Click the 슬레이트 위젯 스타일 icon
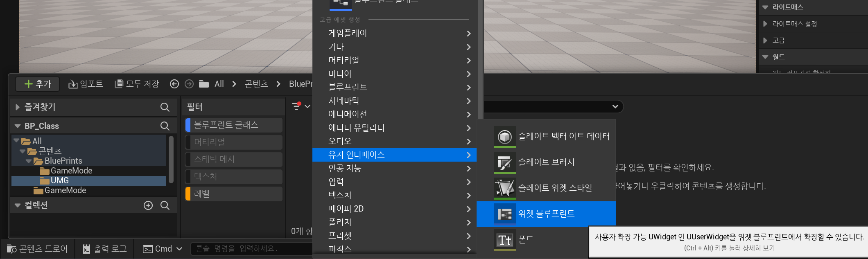This screenshot has height=259, width=868. (504, 188)
